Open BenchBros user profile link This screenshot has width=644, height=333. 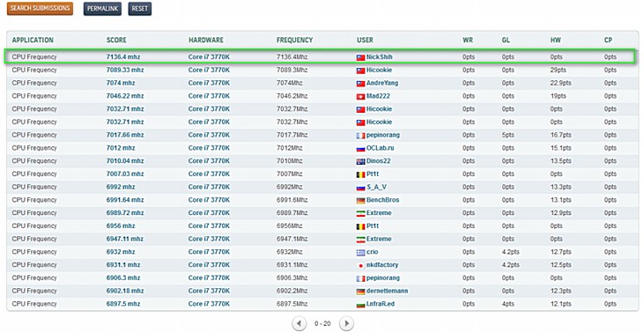point(382,200)
